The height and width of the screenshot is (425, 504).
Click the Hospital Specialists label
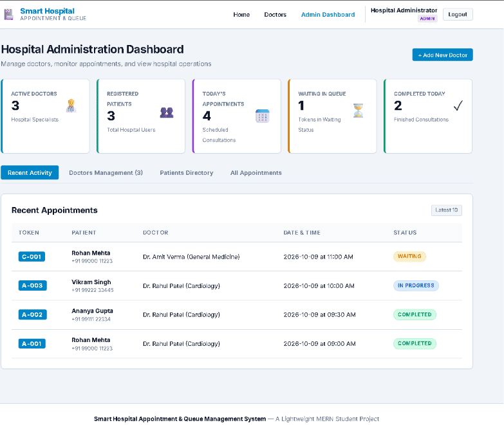[35, 120]
